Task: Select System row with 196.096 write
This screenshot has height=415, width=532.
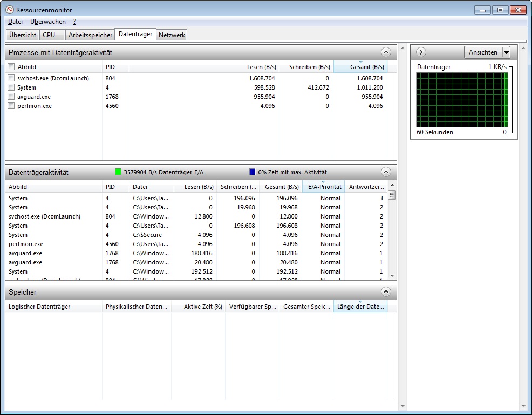Action: tap(196, 198)
